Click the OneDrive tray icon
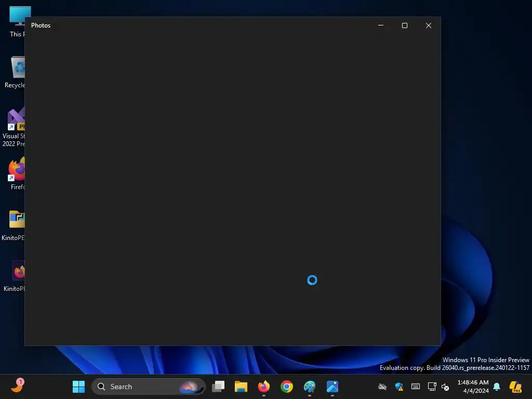This screenshot has height=399, width=532. [x=382, y=387]
